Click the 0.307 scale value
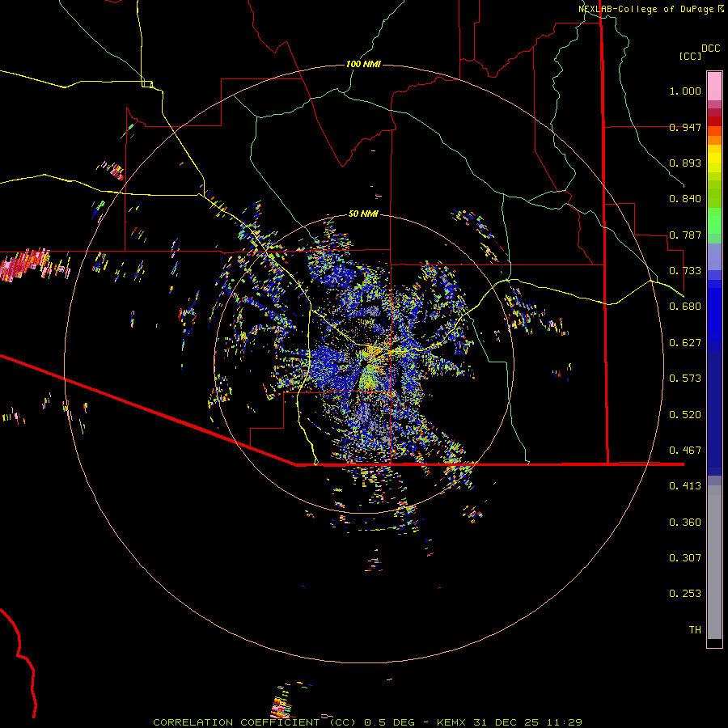728x728 pixels. coord(685,558)
